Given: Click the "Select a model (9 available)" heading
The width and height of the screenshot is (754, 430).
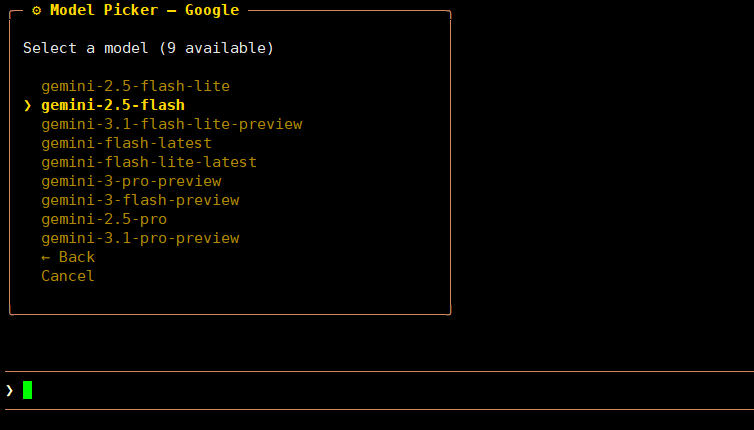Looking at the screenshot, I should tap(148, 48).
